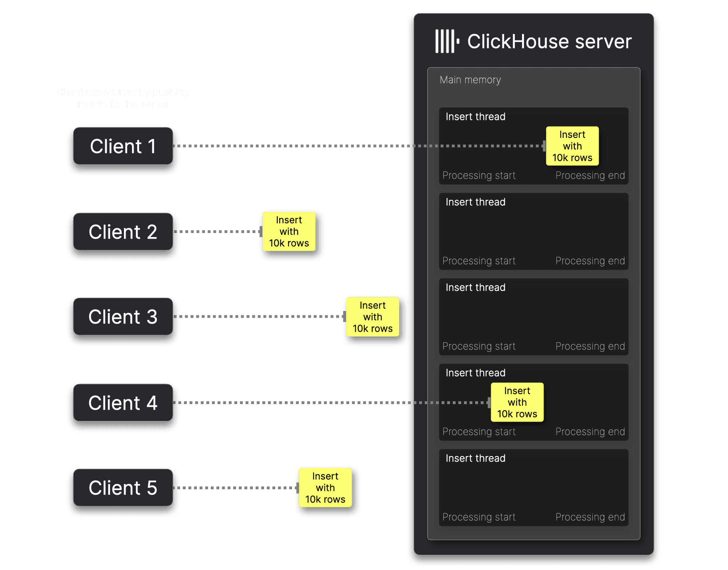Select the Main memory label
728x570 pixels.
470,80
